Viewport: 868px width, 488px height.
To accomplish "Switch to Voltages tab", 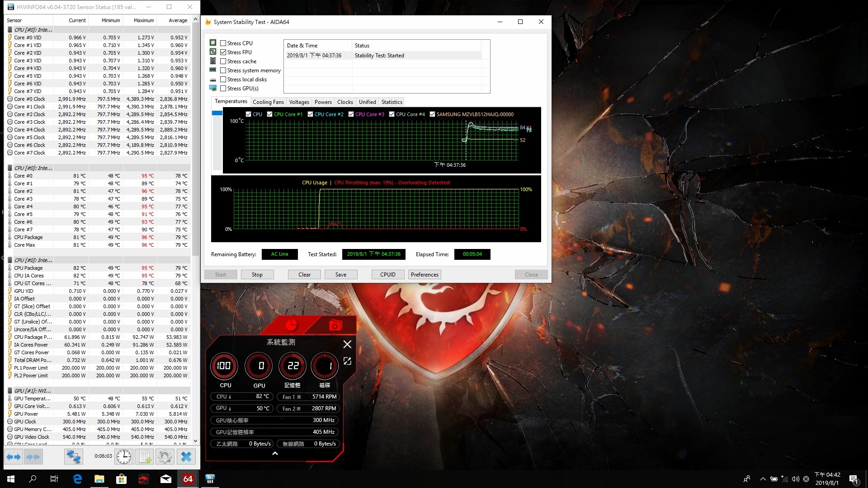I will click(299, 102).
